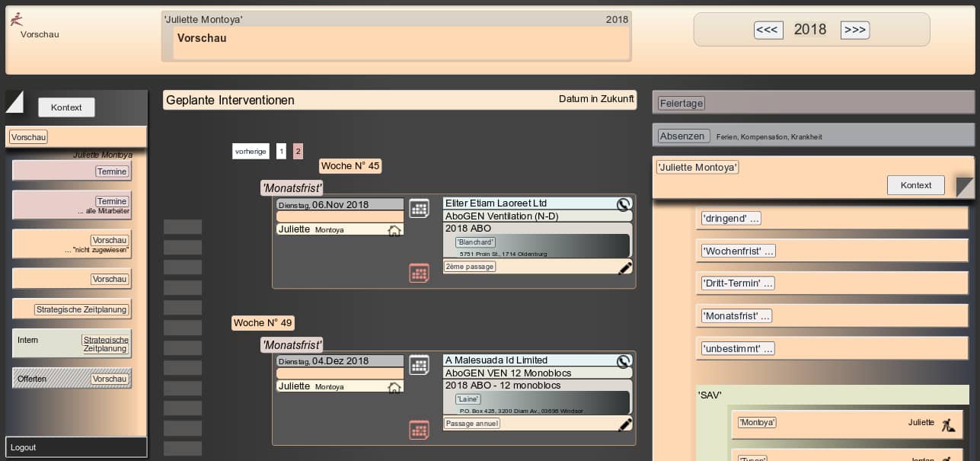980x461 pixels.
Task: Click the pink page 2 indicator
Action: pyautogui.click(x=298, y=152)
